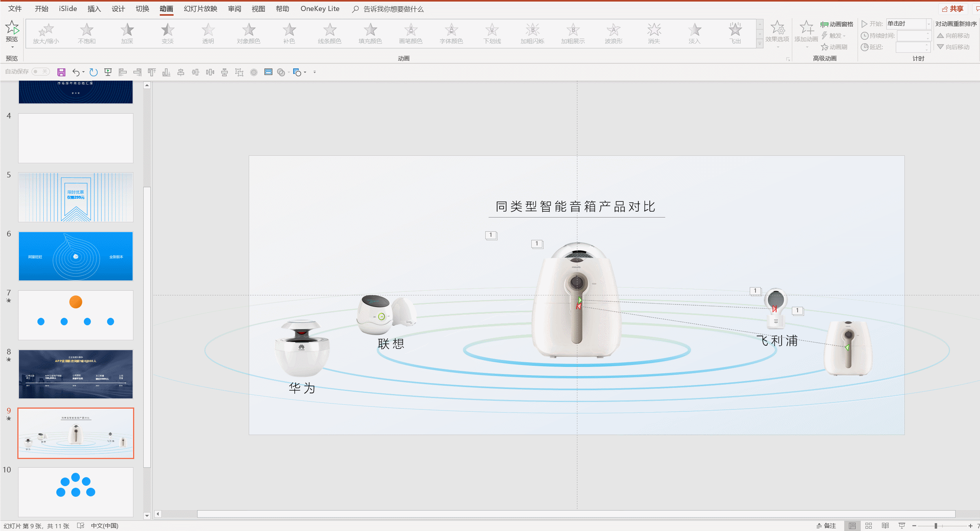Screen dimensions: 980x531
Task: Click the Align Bottom icon
Action: pyautogui.click(x=166, y=72)
